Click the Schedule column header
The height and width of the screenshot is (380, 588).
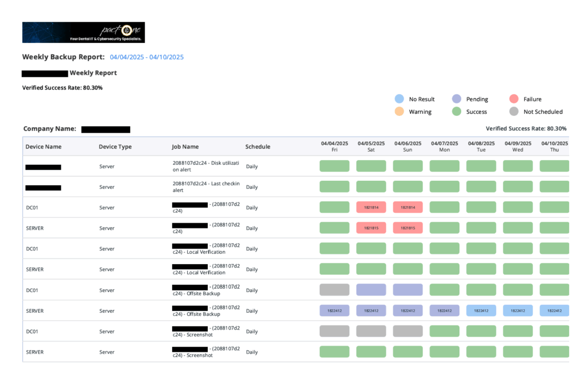257,146
